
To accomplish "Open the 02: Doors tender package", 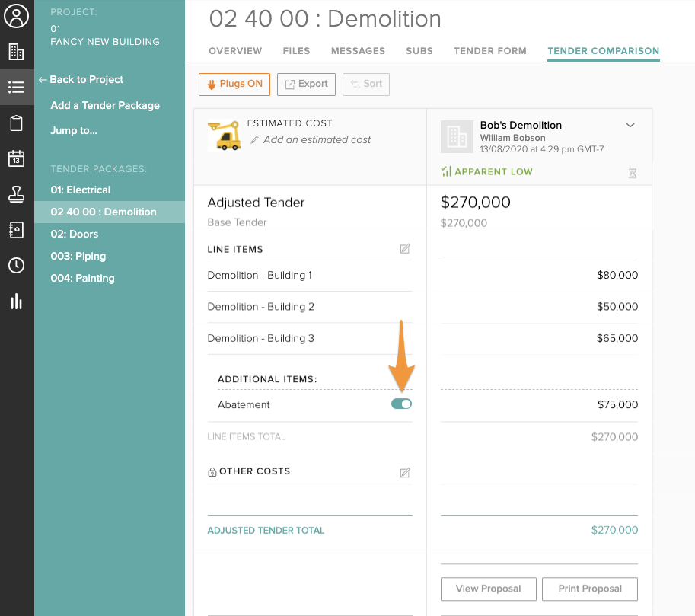I will [x=75, y=234].
